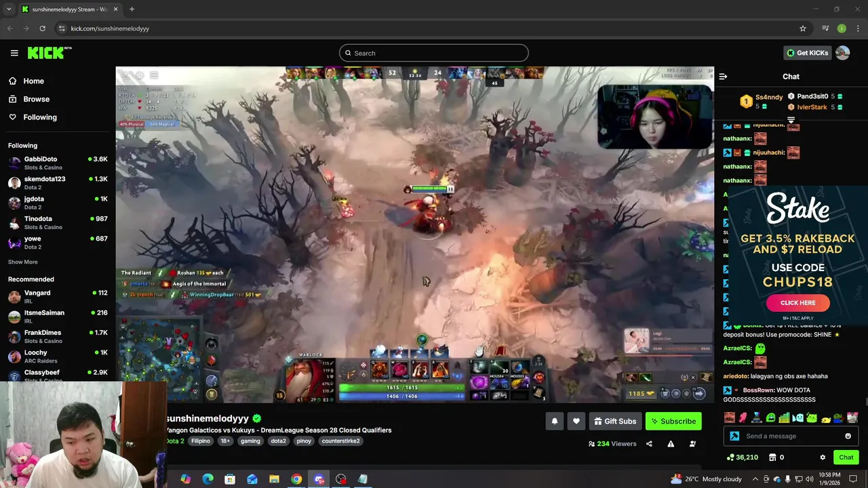This screenshot has height=488, width=868.
Task: Select the counterstirke2 tag
Action: [x=340, y=441]
